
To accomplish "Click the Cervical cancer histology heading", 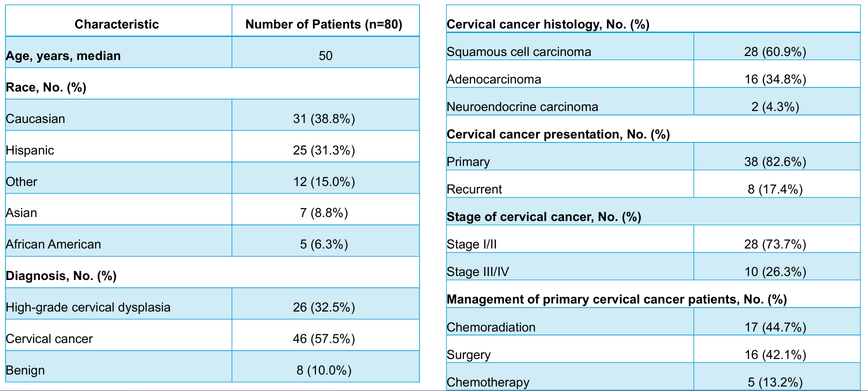I will pyautogui.click(x=548, y=24).
